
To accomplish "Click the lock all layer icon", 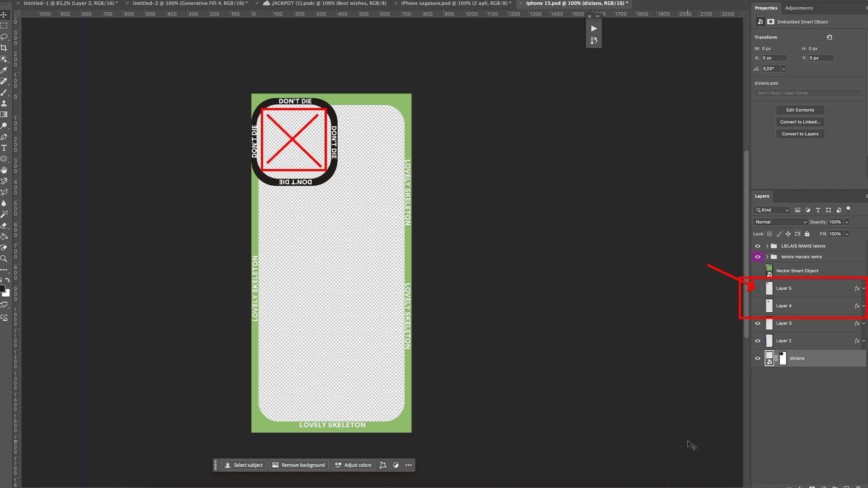I will pyautogui.click(x=807, y=234).
